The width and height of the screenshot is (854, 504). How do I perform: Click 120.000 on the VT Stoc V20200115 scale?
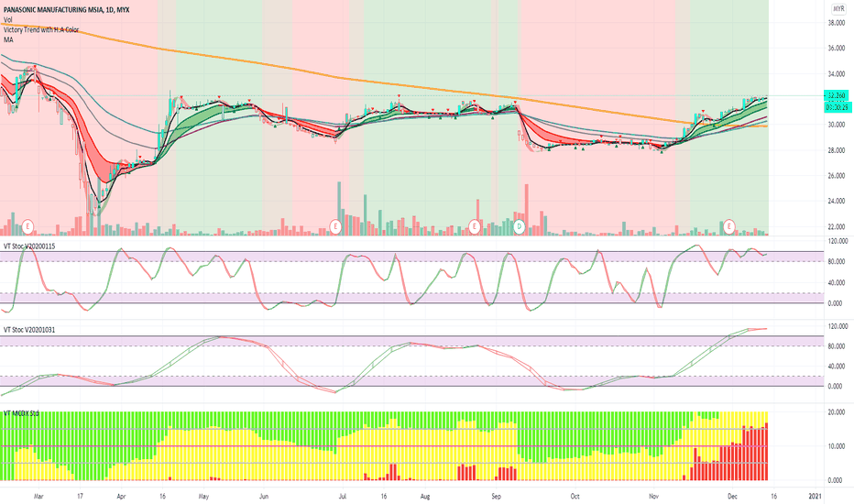(838, 241)
